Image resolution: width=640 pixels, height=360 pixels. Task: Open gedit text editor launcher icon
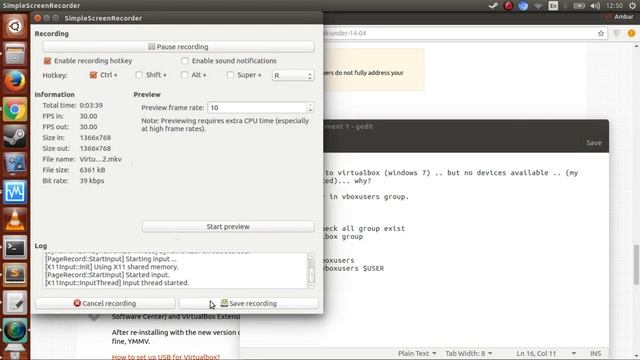15,302
